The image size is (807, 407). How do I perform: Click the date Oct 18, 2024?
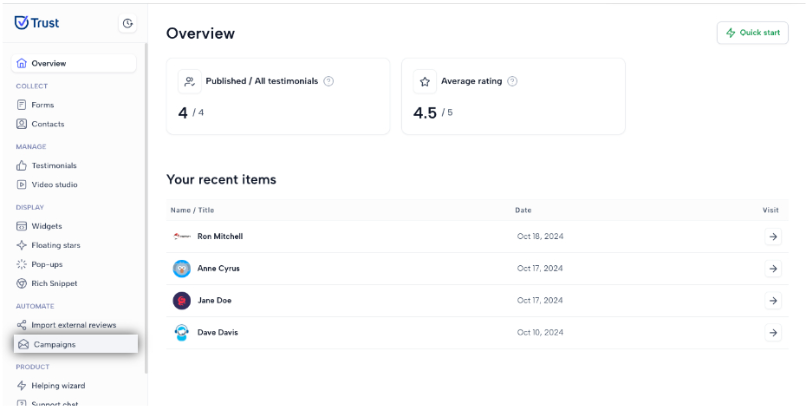pos(540,237)
